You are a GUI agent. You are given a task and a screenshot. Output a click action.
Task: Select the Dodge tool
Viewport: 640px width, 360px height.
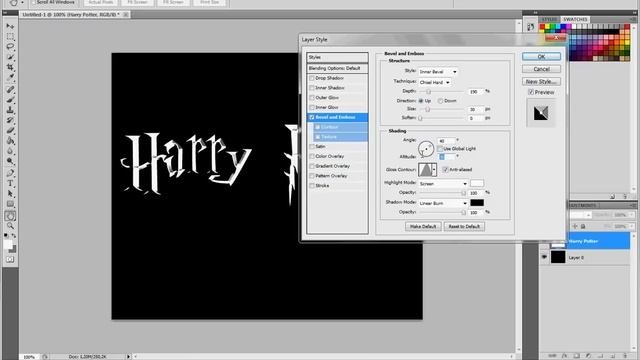click(10, 161)
